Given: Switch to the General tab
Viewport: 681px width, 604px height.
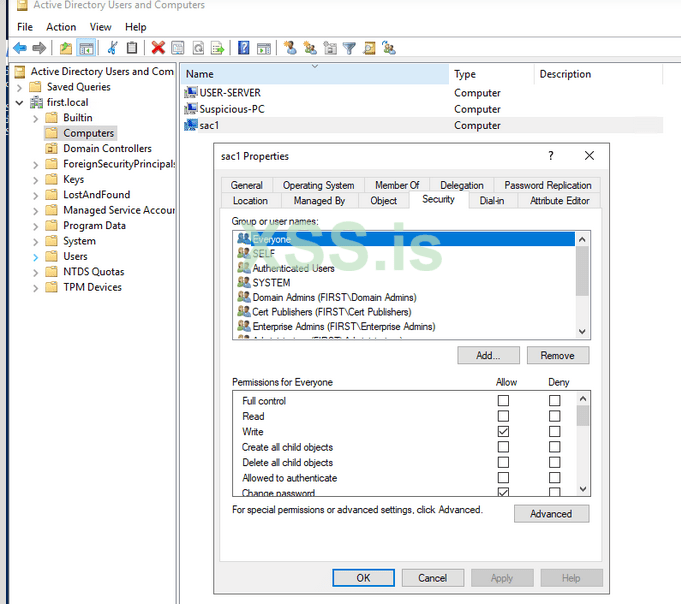Looking at the screenshot, I should click(x=247, y=185).
